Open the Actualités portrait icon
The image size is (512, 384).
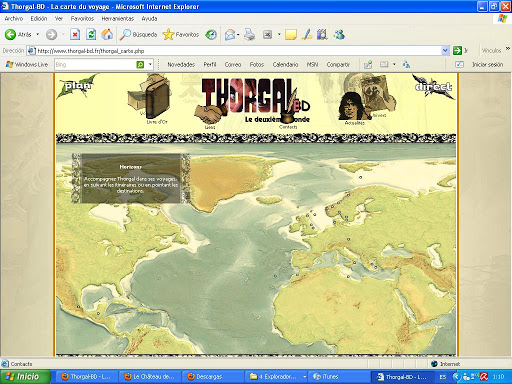[352, 107]
